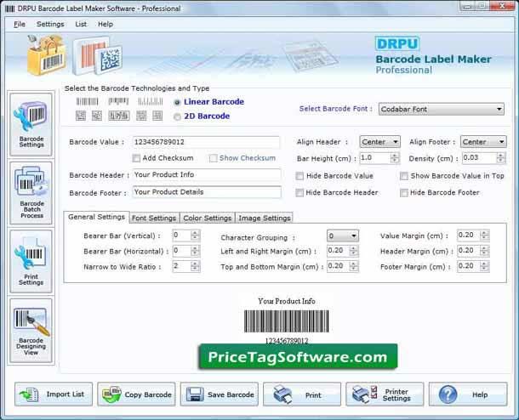Click the Import List button label

tap(66, 394)
